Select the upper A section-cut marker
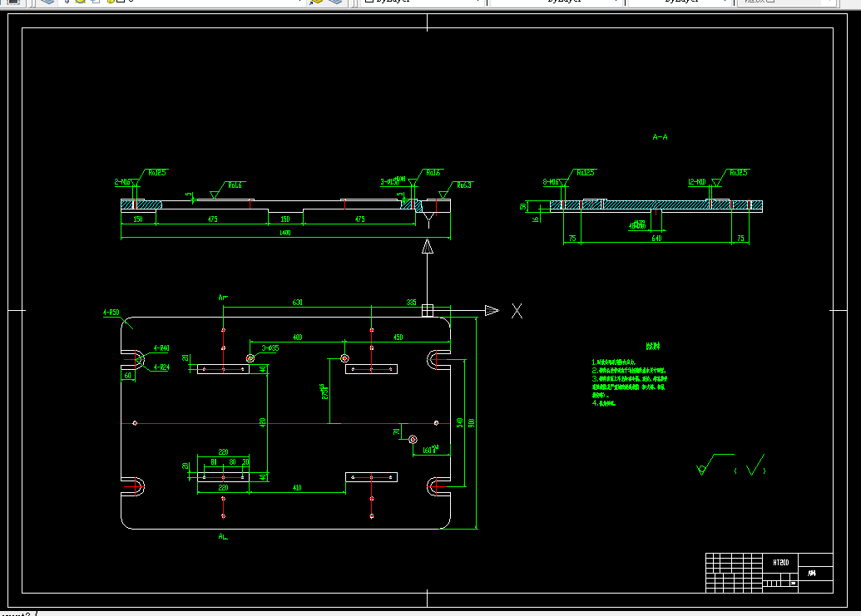 (223, 298)
